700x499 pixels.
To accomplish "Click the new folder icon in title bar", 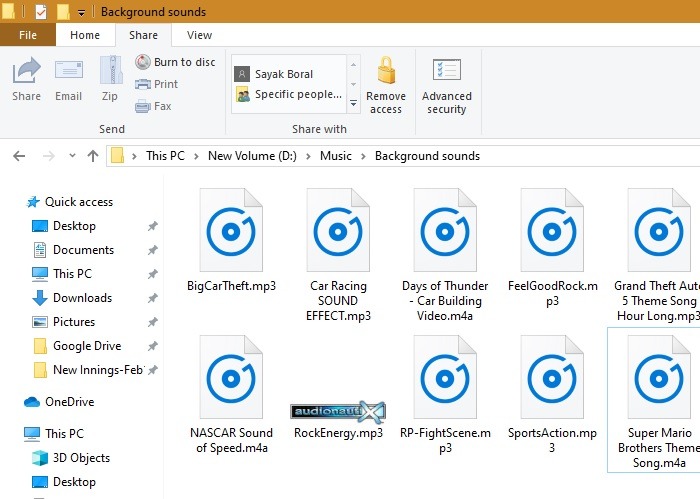I will pyautogui.click(x=63, y=12).
